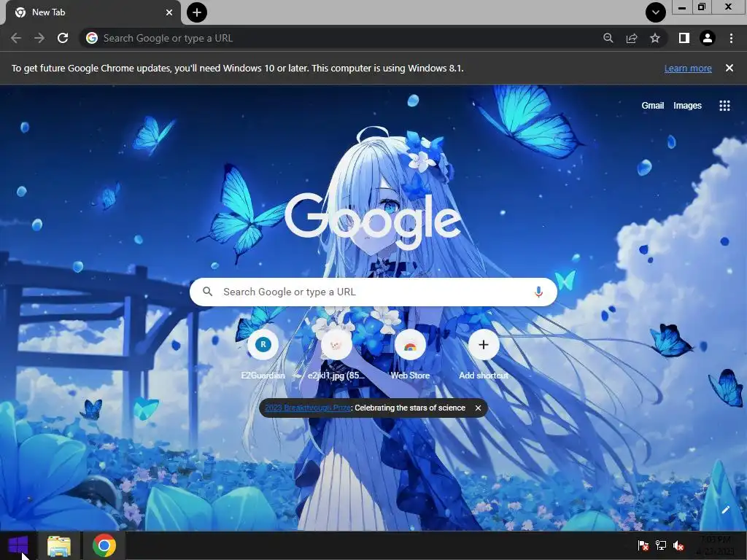747x560 pixels.
Task: Dismiss the Breakthrough Prize promo
Action: coord(478,408)
